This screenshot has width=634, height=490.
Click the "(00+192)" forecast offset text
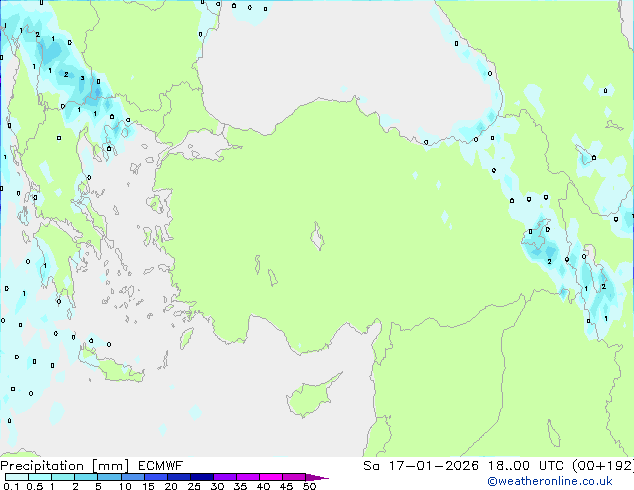pyautogui.click(x=603, y=466)
